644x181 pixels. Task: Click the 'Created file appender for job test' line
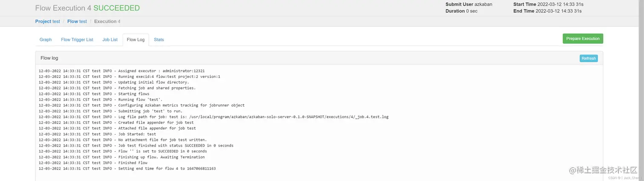coord(116,123)
